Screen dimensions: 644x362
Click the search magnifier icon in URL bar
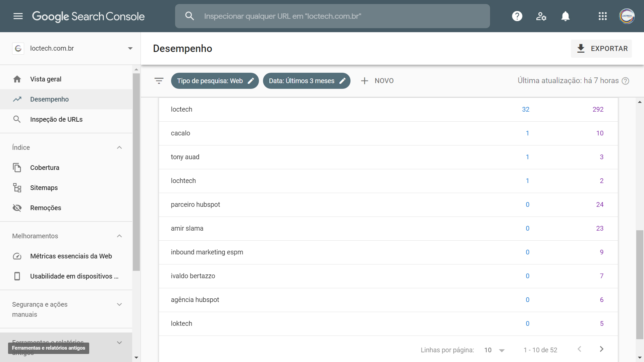(190, 16)
